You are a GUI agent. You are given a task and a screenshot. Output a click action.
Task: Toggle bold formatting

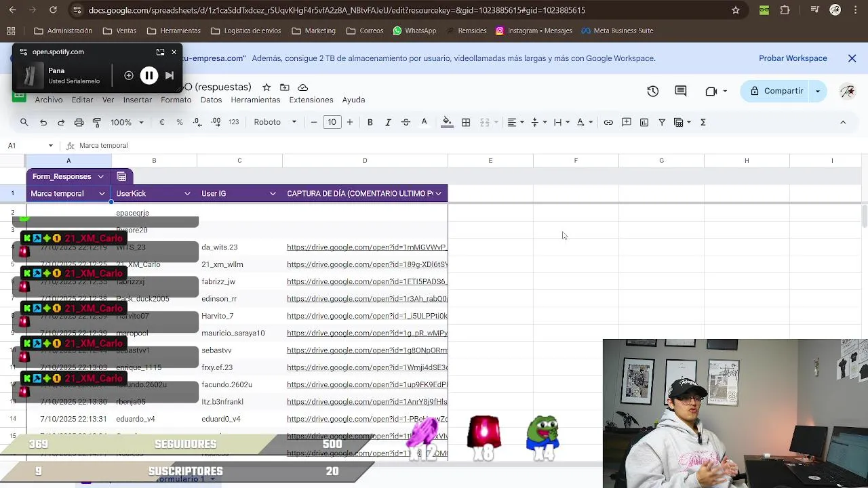pyautogui.click(x=370, y=122)
